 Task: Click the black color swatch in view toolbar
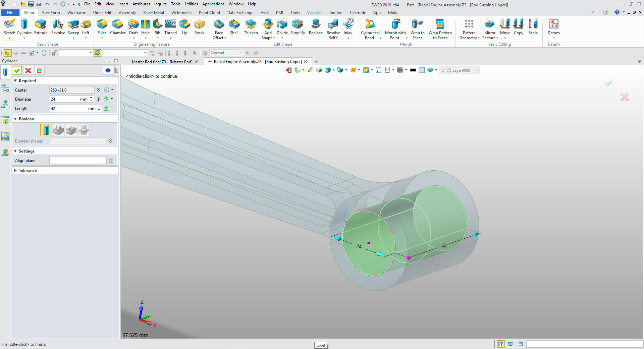pos(413,70)
